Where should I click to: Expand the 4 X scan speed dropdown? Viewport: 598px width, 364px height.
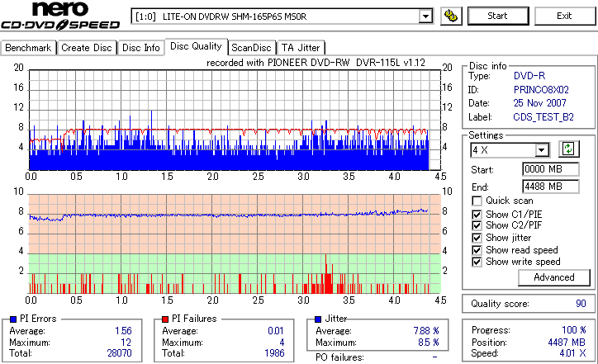click(542, 150)
